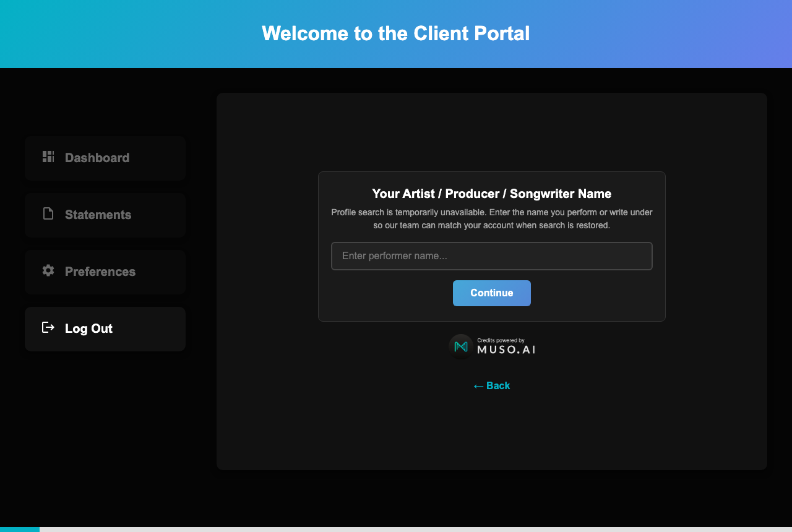Click the 'Profile search is temporarily unavailable' notice
The image size is (792, 532).
click(492, 219)
